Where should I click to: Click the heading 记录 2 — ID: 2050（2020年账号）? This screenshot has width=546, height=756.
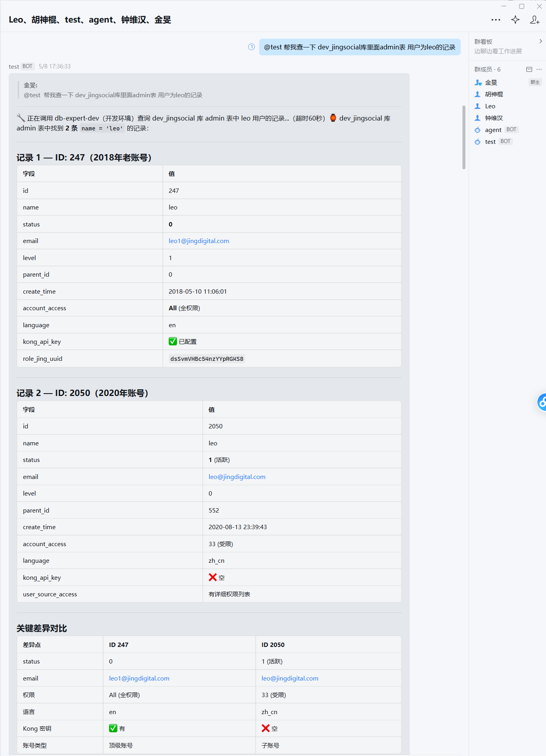point(83,393)
